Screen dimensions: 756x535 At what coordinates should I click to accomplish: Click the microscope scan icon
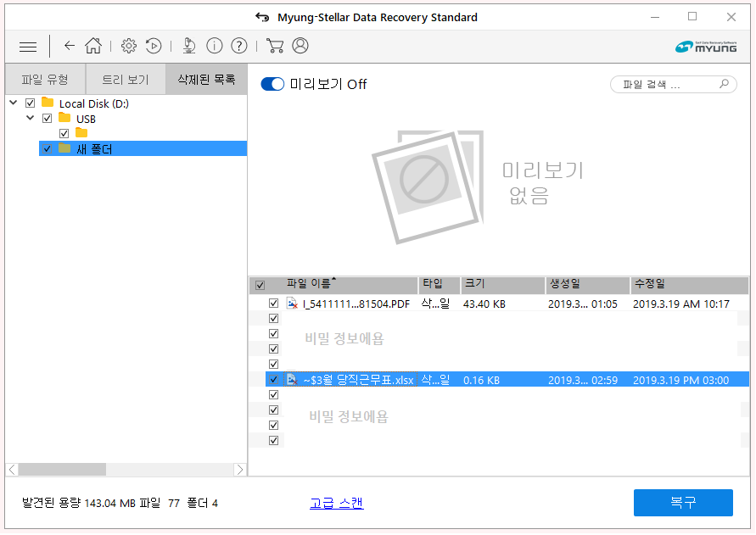click(189, 46)
